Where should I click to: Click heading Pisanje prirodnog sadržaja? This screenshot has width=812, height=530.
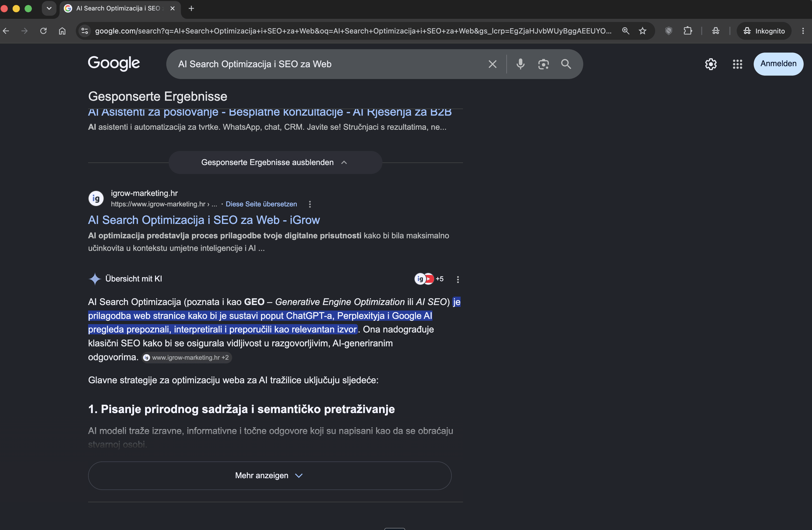point(241,409)
